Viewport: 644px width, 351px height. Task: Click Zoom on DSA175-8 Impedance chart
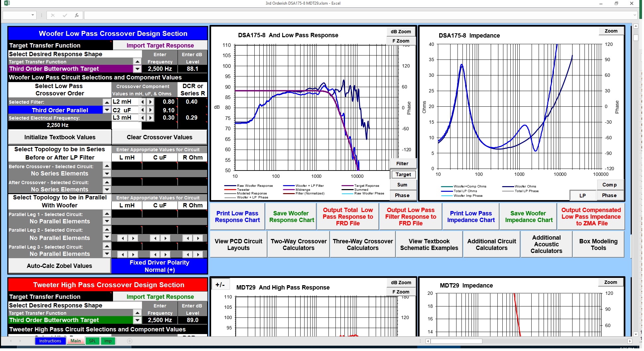611,31
